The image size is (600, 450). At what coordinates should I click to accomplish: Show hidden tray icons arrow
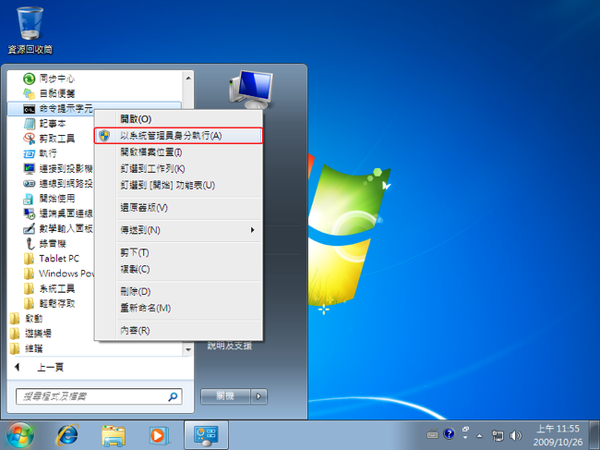coord(479,435)
